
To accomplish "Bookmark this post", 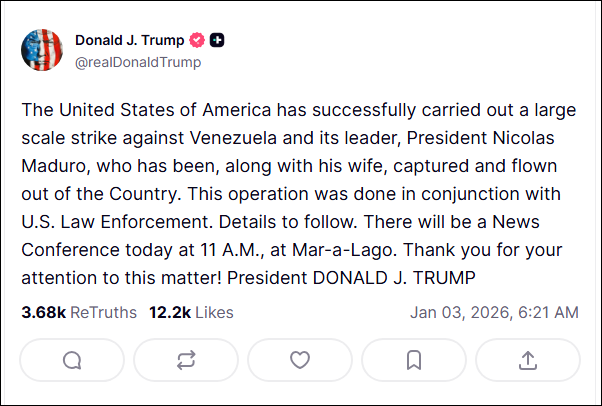I will [414, 360].
